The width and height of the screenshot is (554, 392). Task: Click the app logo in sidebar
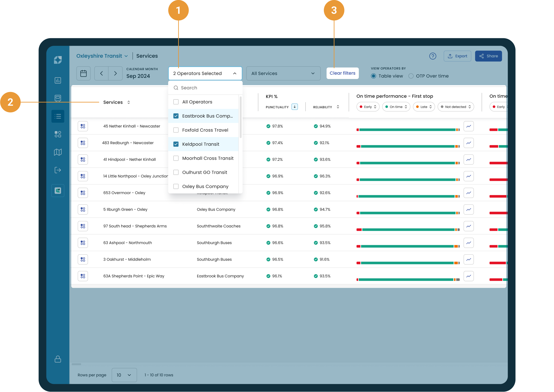click(58, 60)
